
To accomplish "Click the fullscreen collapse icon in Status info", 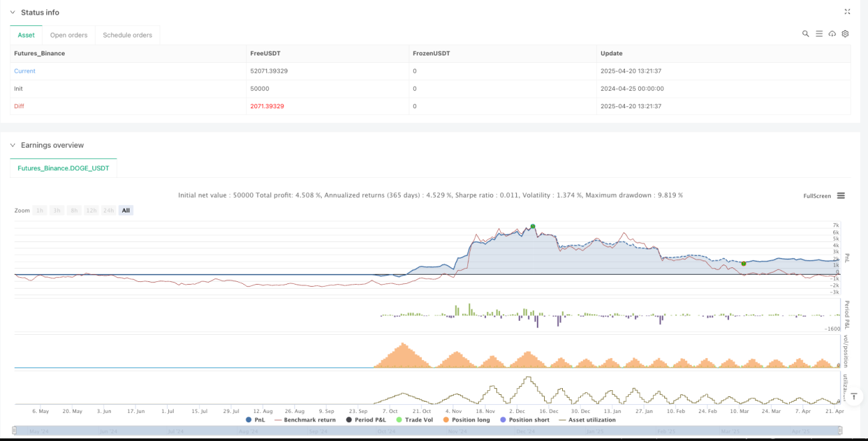I will pyautogui.click(x=847, y=12).
